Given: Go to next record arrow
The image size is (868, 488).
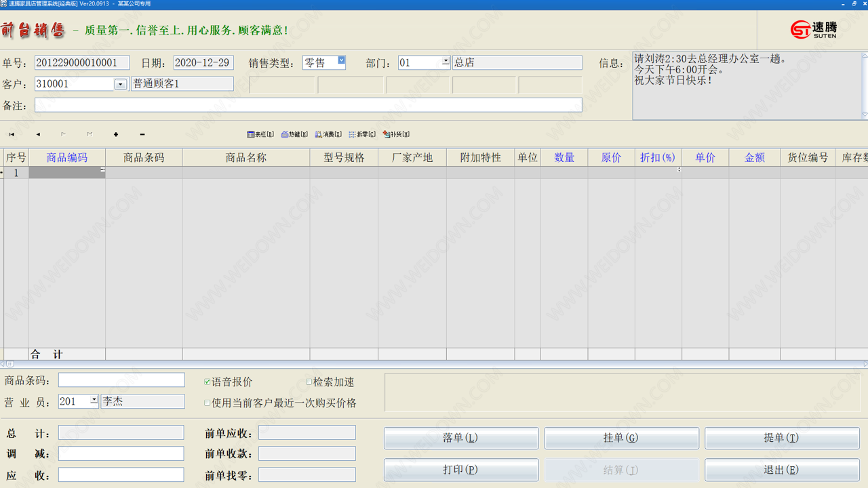Looking at the screenshot, I should pyautogui.click(x=63, y=134).
